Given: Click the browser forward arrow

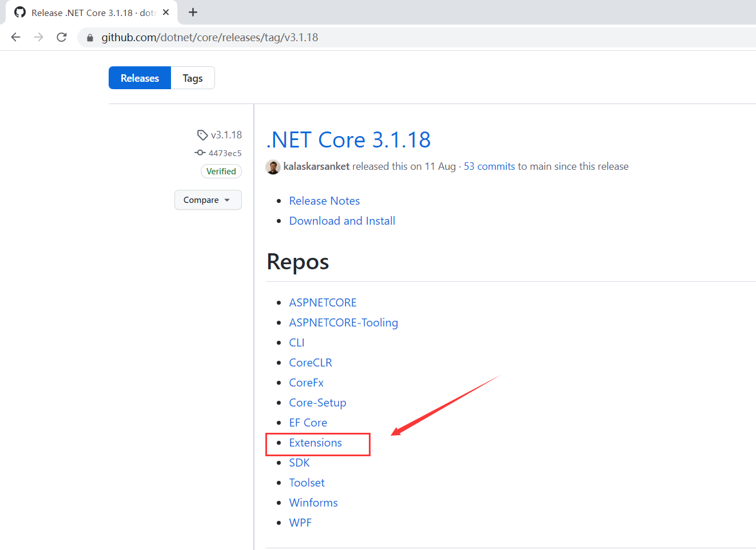Looking at the screenshot, I should pos(38,37).
